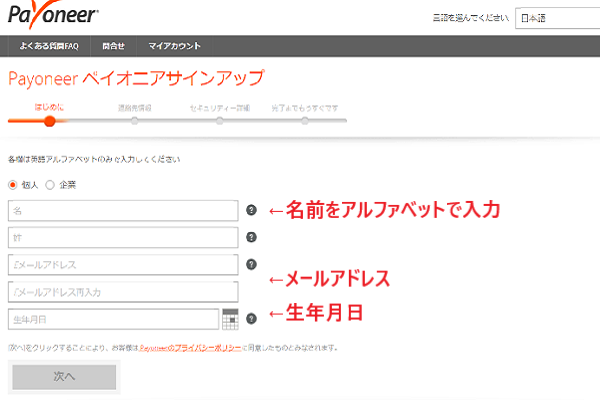This screenshot has width=600, height=400.
Task: Click the Payoneer logo
Action: pos(53,15)
